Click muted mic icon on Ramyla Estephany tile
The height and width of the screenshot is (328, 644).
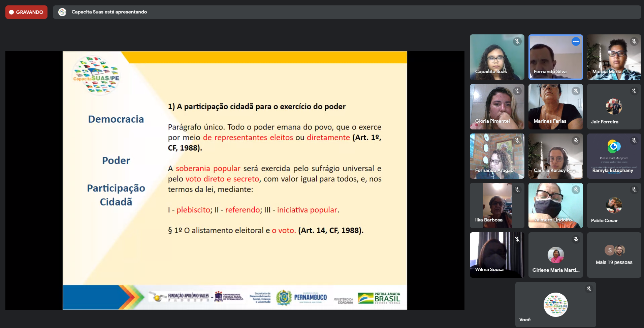coord(634,141)
